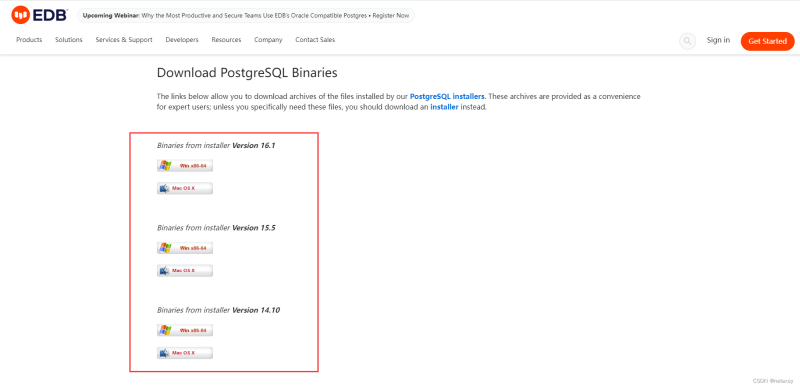Follow the blue installer link

pos(444,107)
